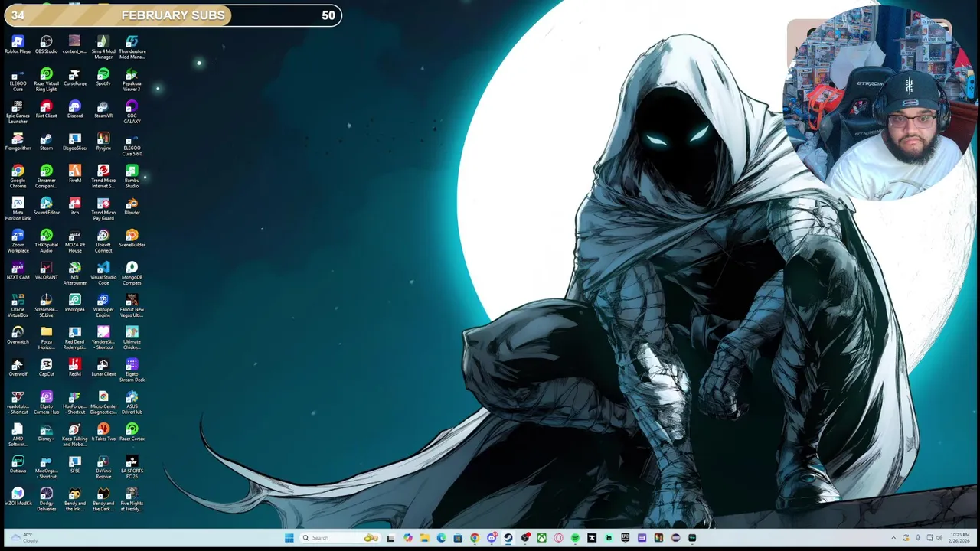The height and width of the screenshot is (551, 980).
Task: Click the Zoom Workplace shortcut
Action: coord(18,241)
